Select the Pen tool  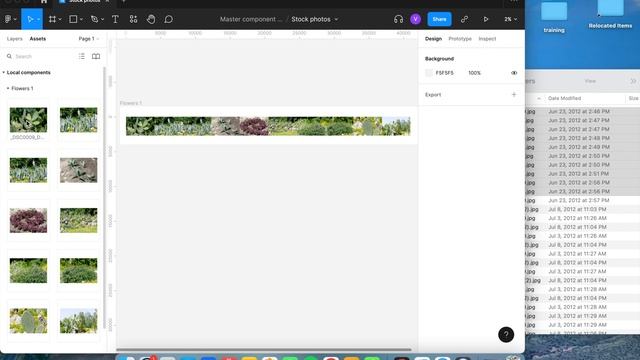(x=94, y=19)
